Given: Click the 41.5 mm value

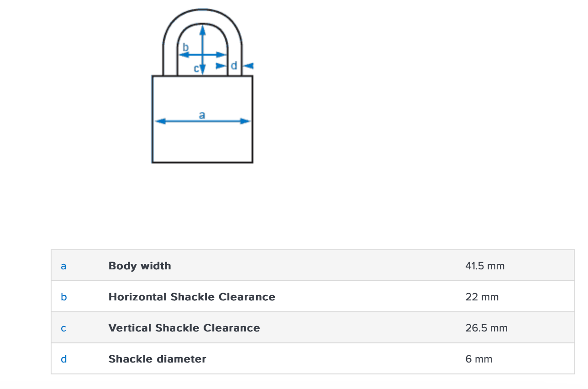Looking at the screenshot, I should coord(485,266).
